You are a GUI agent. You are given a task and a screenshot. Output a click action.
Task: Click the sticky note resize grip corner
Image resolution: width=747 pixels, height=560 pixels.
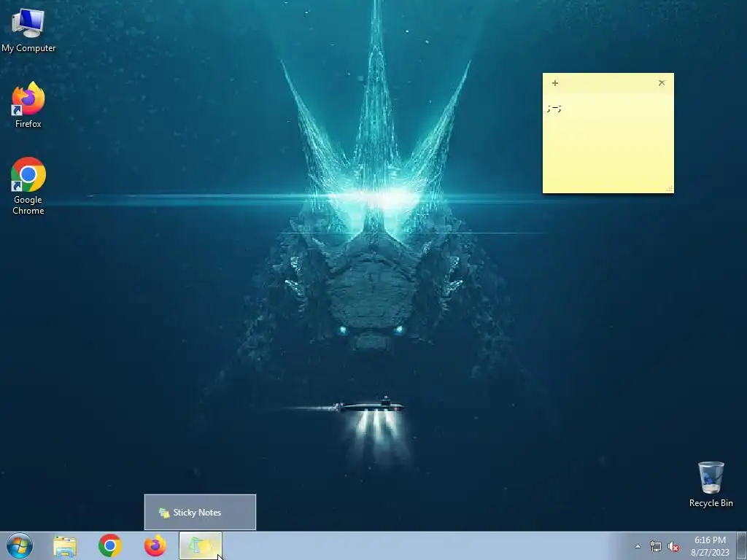coord(670,189)
